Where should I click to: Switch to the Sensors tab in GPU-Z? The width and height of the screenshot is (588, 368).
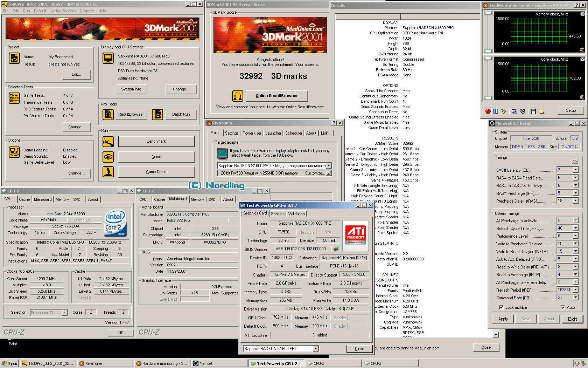coord(278,214)
